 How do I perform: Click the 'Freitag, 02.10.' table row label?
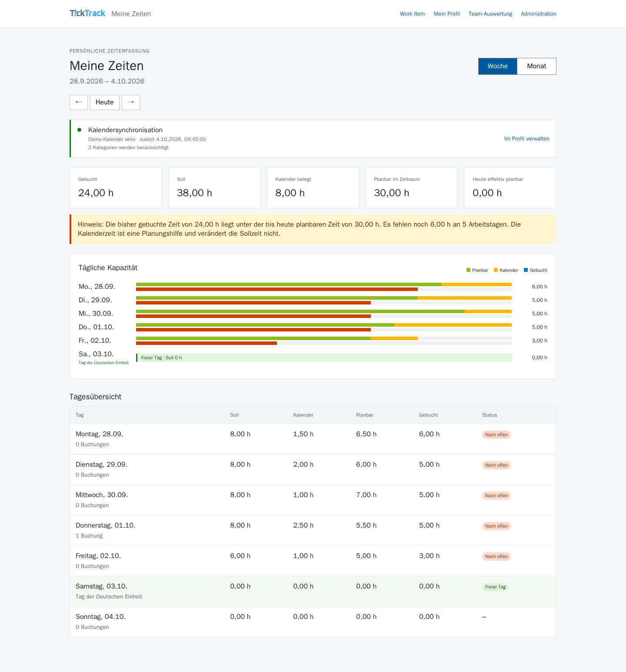[98, 556]
